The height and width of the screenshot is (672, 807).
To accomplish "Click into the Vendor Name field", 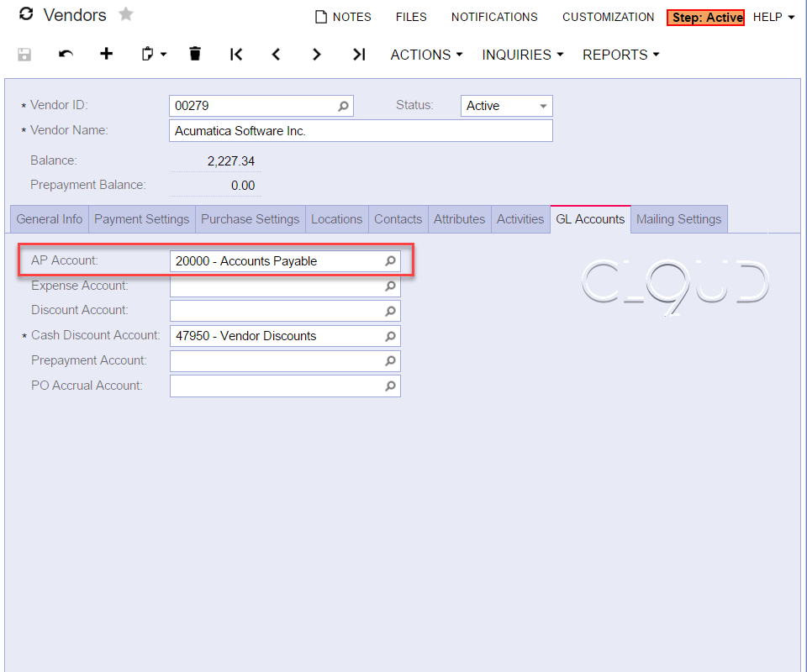I will 361,130.
